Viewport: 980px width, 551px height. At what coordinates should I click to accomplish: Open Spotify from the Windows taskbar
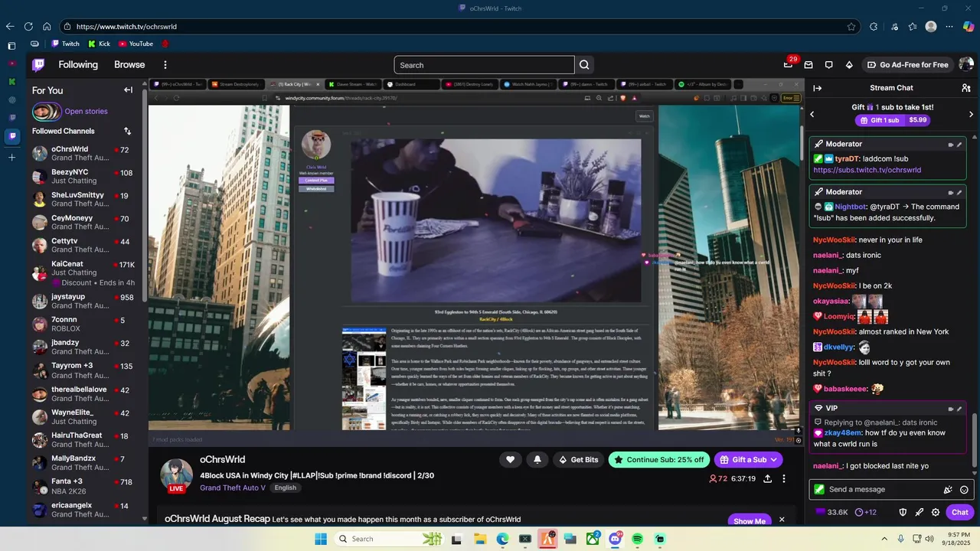[638, 539]
